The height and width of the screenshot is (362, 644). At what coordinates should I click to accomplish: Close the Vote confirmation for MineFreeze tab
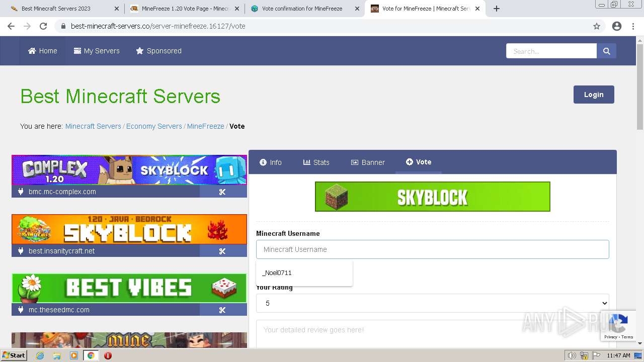coord(357,9)
